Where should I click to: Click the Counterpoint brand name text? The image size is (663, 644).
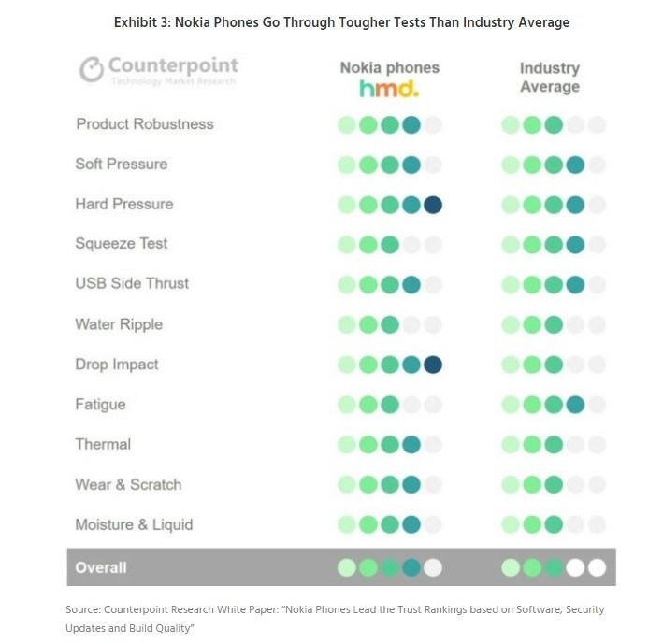173,66
